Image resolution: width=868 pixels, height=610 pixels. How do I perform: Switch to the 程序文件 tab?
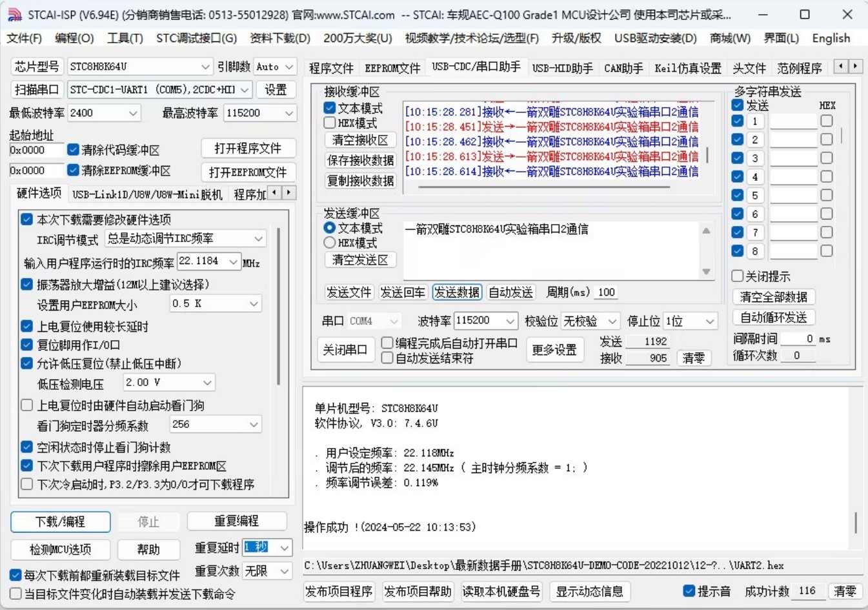pos(331,68)
